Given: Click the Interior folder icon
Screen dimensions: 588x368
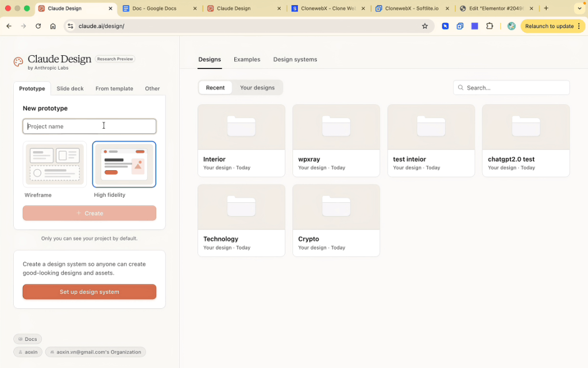Looking at the screenshot, I should click(x=241, y=126).
